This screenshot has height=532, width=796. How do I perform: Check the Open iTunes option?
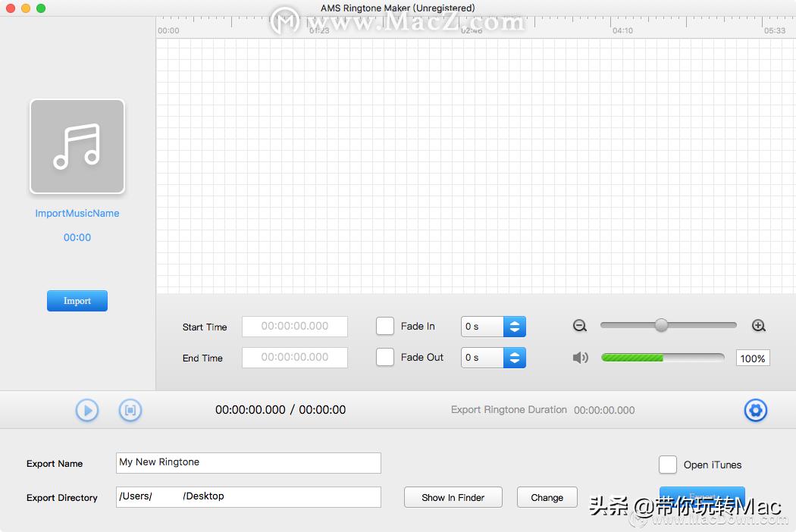(x=667, y=465)
